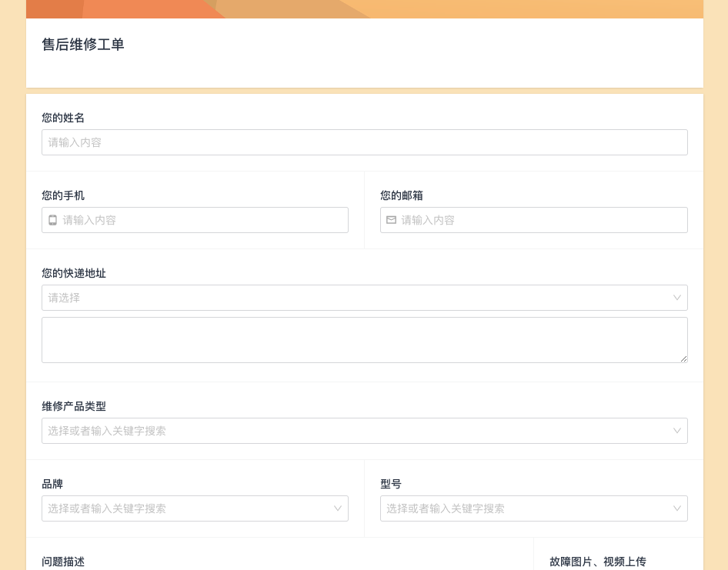This screenshot has width=728, height=570.
Task: Focus the 您的手机 input field
Action: point(195,220)
